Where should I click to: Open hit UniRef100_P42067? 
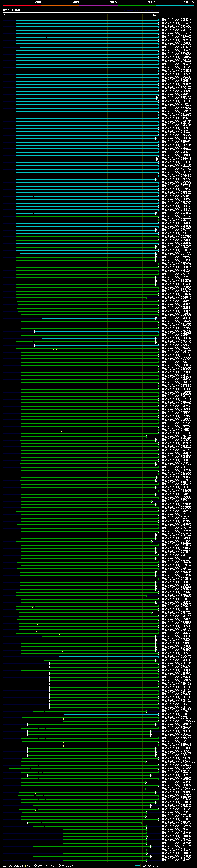point(177,37)
